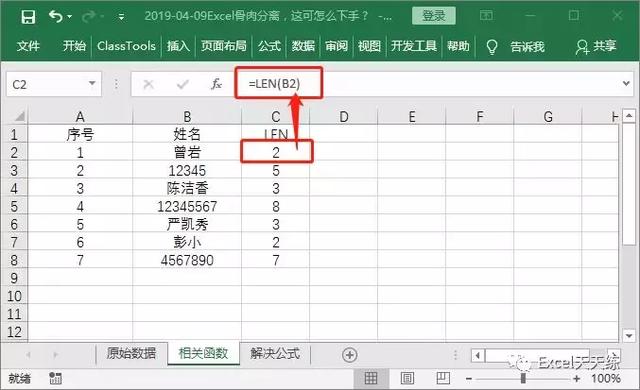Screen dimensions: 640x390
Task: Click the Save icon in title bar
Action: click(28, 17)
